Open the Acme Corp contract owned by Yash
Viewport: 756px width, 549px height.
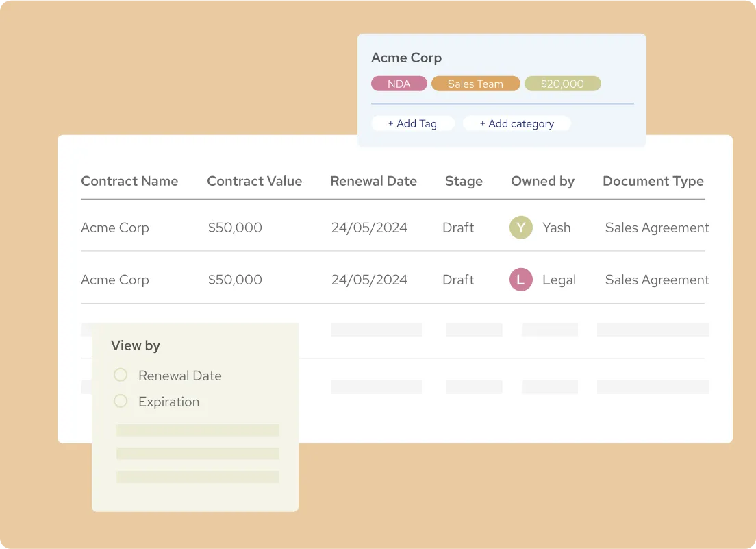click(115, 228)
